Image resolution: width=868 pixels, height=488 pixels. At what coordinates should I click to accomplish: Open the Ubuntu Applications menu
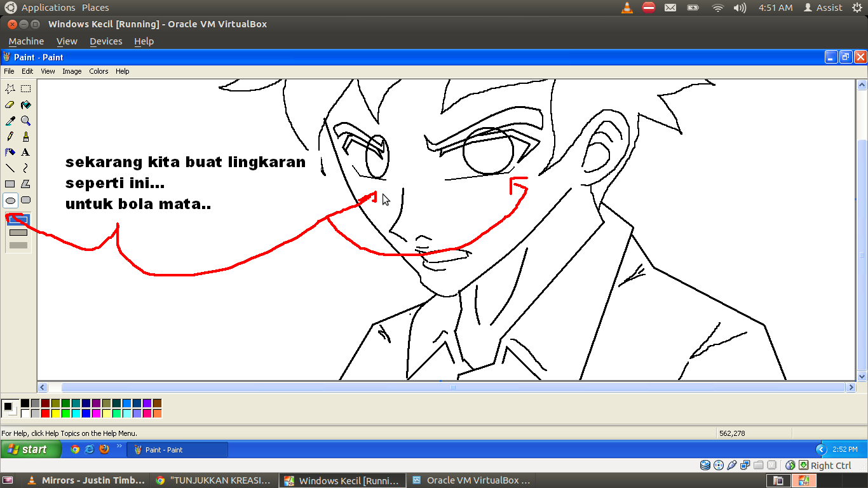pos(48,8)
